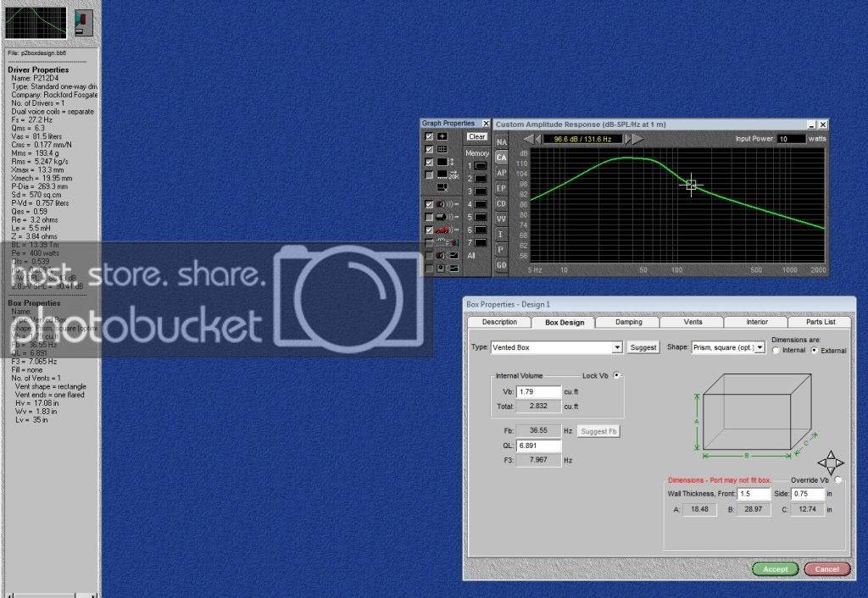
Task: Enable the Override Vb option
Action: 838,480
